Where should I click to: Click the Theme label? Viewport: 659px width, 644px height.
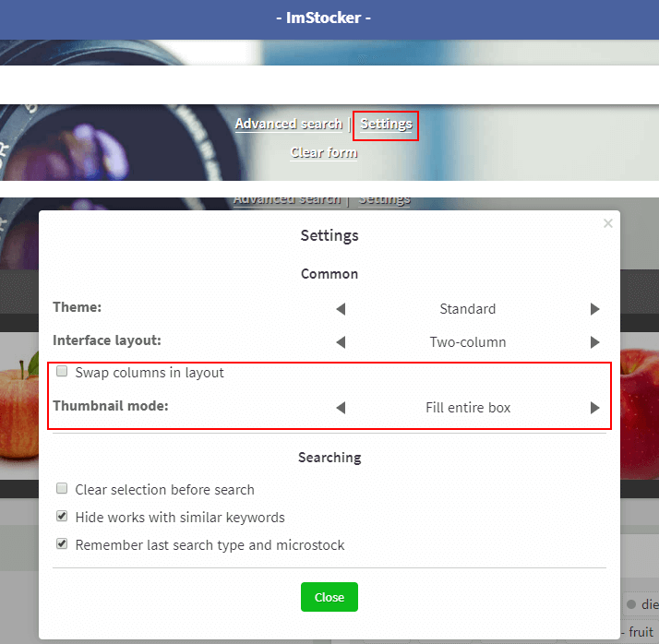click(77, 307)
